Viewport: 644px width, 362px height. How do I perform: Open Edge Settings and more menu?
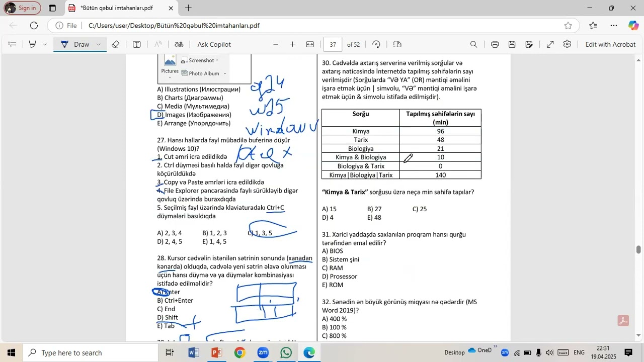[614, 26]
